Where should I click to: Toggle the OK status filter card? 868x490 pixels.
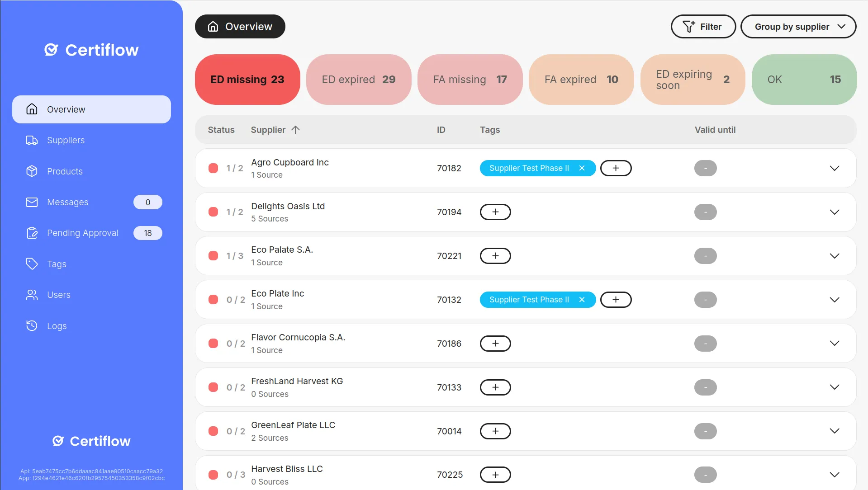pos(804,80)
